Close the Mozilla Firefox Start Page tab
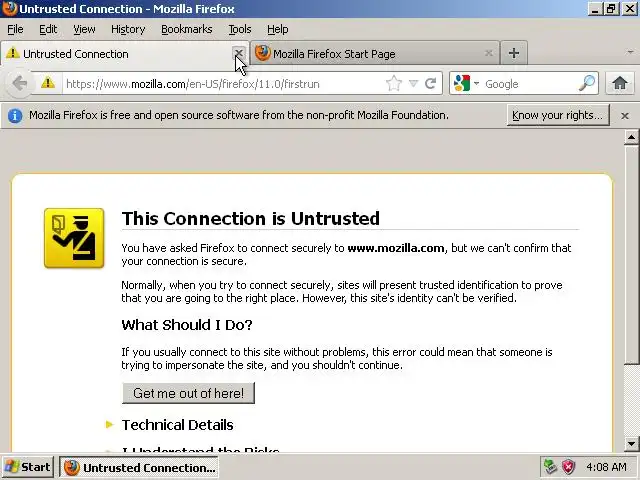 [x=489, y=53]
